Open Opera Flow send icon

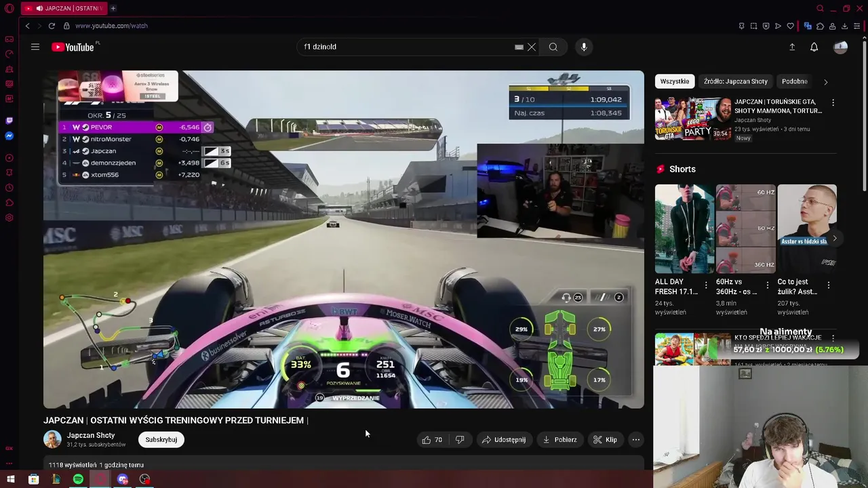coord(778,26)
